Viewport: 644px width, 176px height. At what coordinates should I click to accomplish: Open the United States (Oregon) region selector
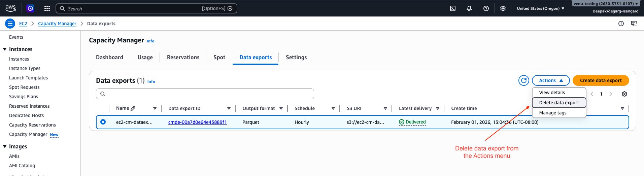541,8
